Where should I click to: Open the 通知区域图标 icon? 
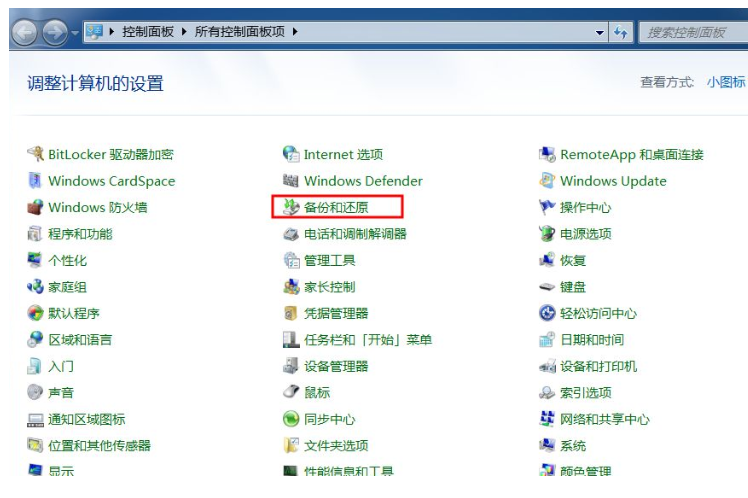pos(35,419)
